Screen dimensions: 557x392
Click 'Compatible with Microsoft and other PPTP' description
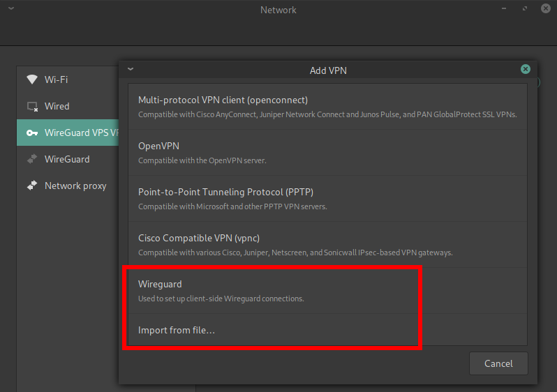point(232,206)
